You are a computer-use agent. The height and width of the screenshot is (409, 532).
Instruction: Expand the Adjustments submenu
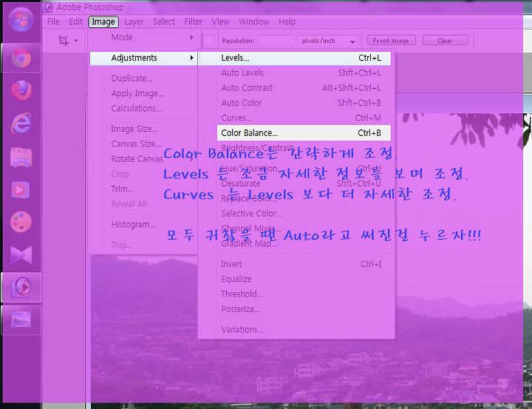pos(143,58)
